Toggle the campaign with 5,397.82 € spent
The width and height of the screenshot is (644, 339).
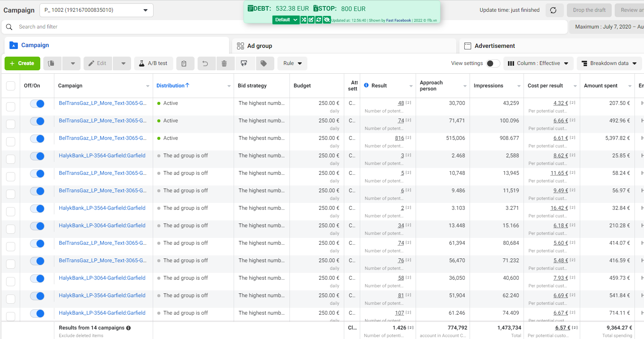37,139
